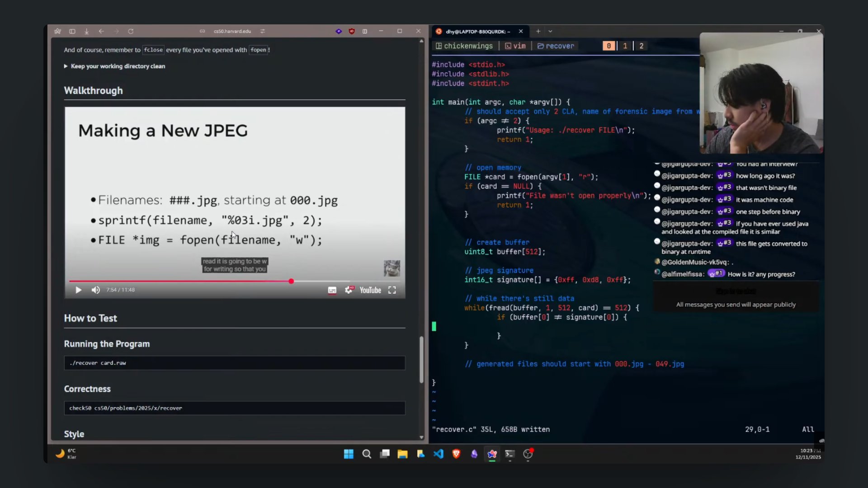Expand terminal profile dropdown chevron
This screenshot has height=488, width=868.
550,31
